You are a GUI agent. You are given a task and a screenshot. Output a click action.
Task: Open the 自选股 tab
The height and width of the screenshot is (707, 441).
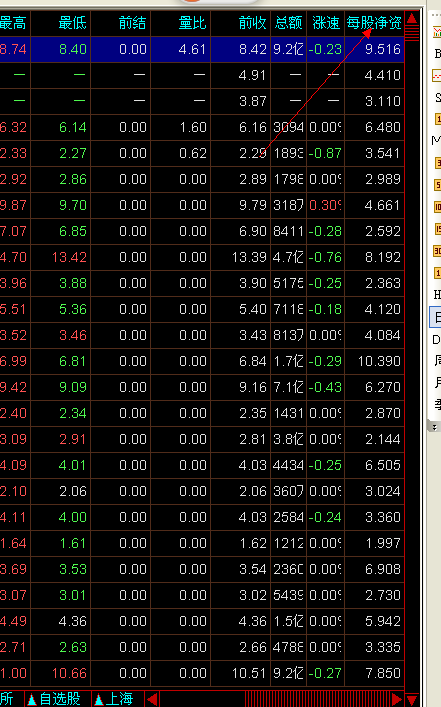(54, 699)
